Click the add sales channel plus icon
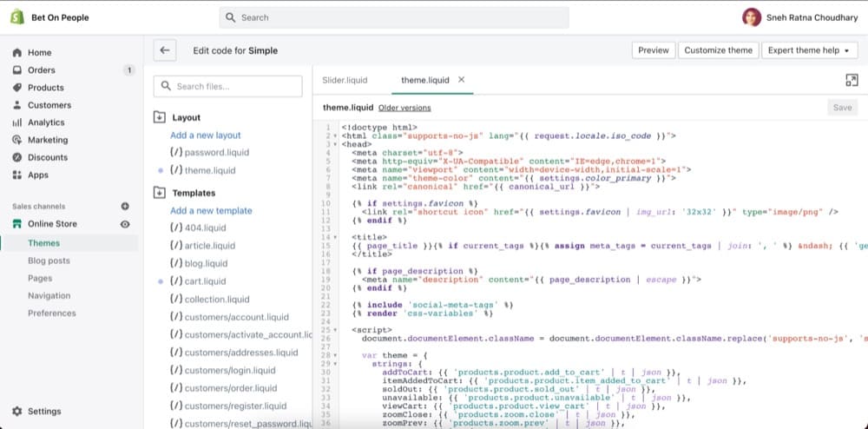This screenshot has width=868, height=429. point(125,206)
